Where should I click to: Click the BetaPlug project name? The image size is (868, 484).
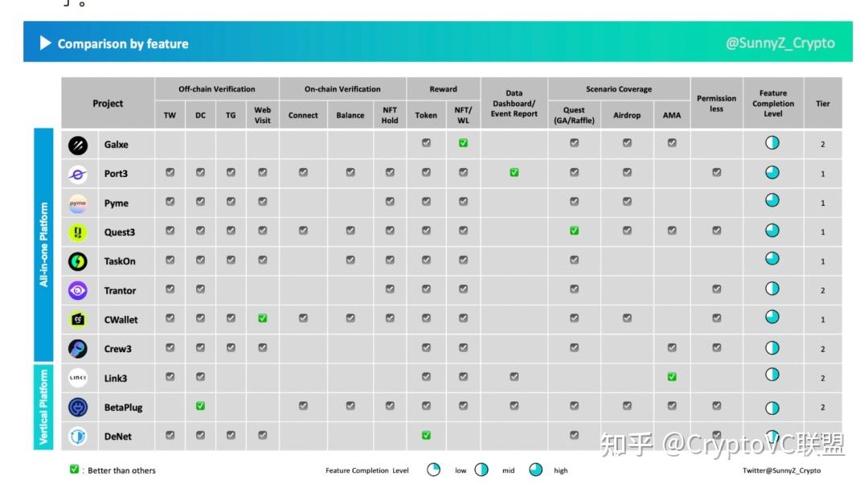pos(124,408)
